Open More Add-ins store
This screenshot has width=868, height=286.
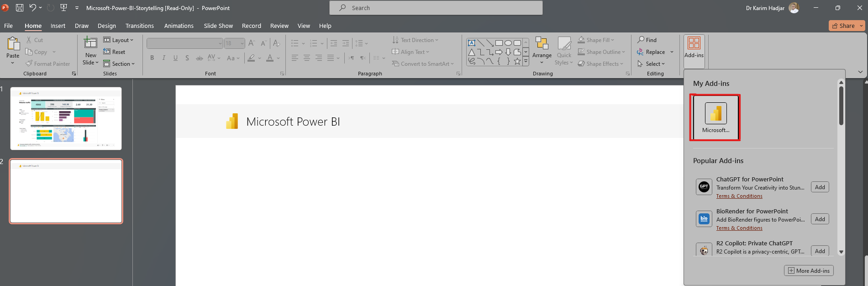pos(809,270)
